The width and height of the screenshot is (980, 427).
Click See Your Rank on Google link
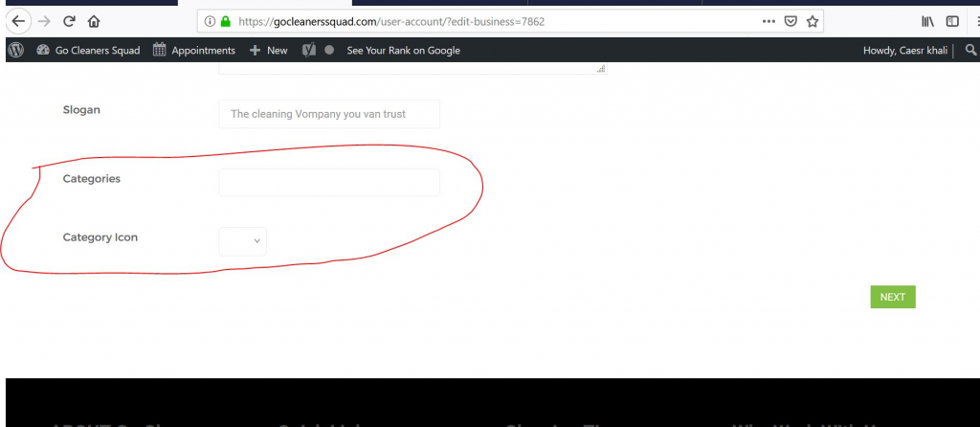click(403, 50)
